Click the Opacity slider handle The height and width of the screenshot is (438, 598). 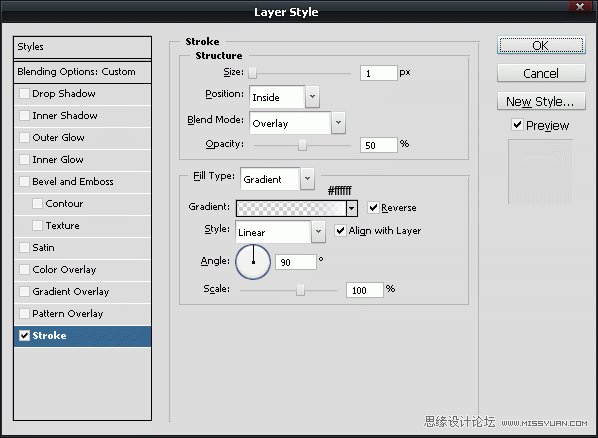point(302,145)
